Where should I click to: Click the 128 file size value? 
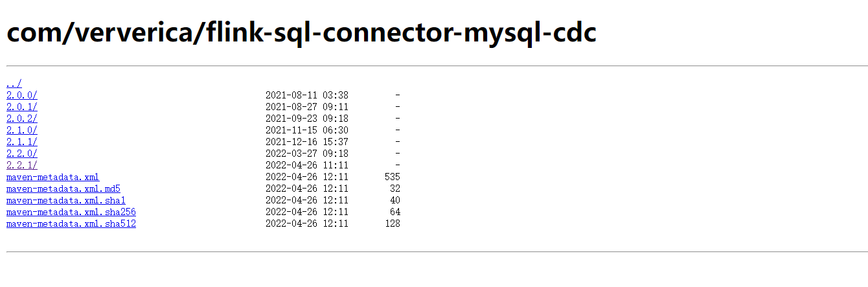pos(393,223)
